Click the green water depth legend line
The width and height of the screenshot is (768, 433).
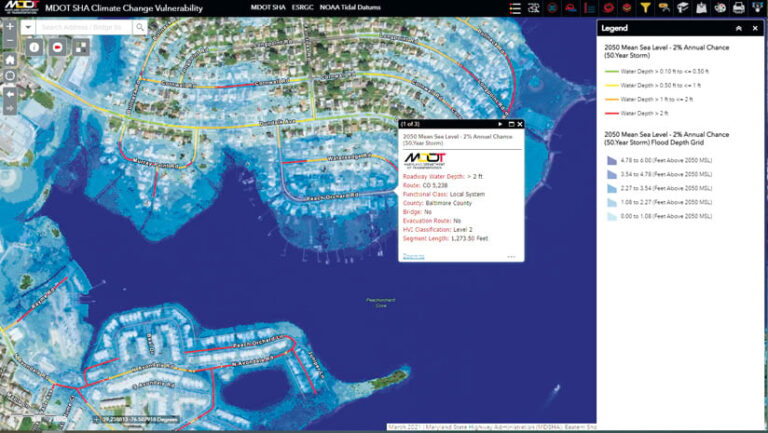[x=612, y=72]
